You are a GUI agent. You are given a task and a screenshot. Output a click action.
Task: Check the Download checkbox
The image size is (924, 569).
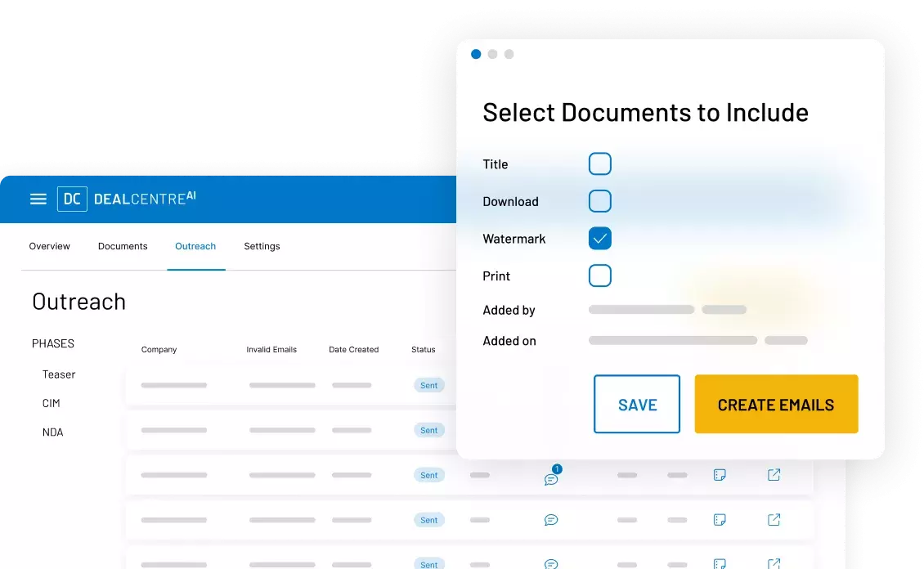600,201
